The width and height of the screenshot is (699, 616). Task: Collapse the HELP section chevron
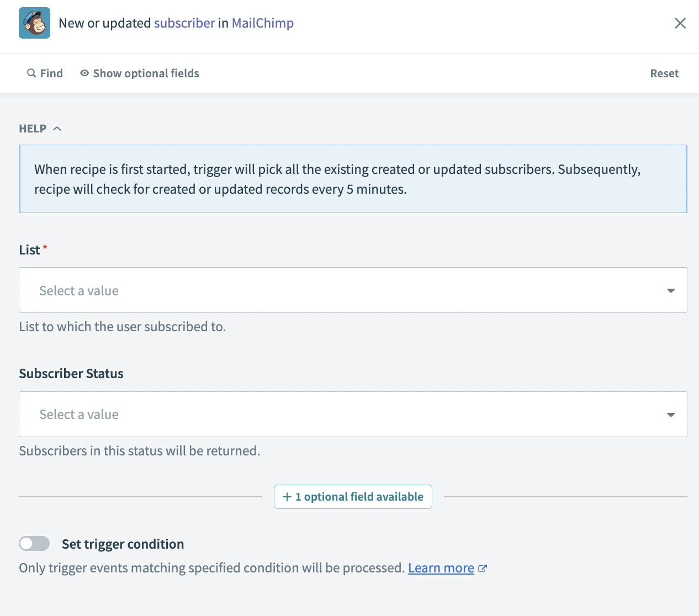point(57,129)
